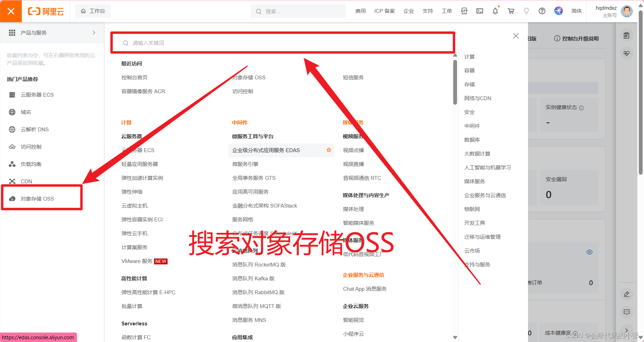The width and height of the screenshot is (644, 342).
Task: Click the 云服务器 ECS server icon
Action: pyautogui.click(x=12, y=95)
